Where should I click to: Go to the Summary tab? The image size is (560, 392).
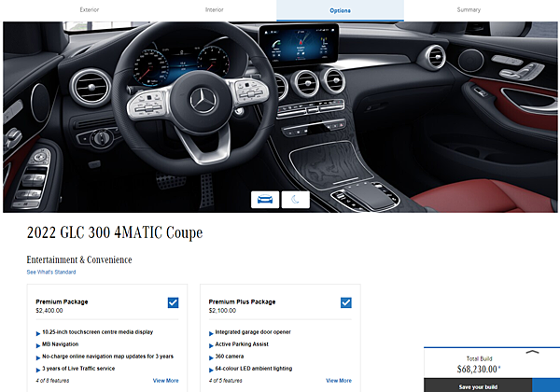pyautogui.click(x=469, y=10)
